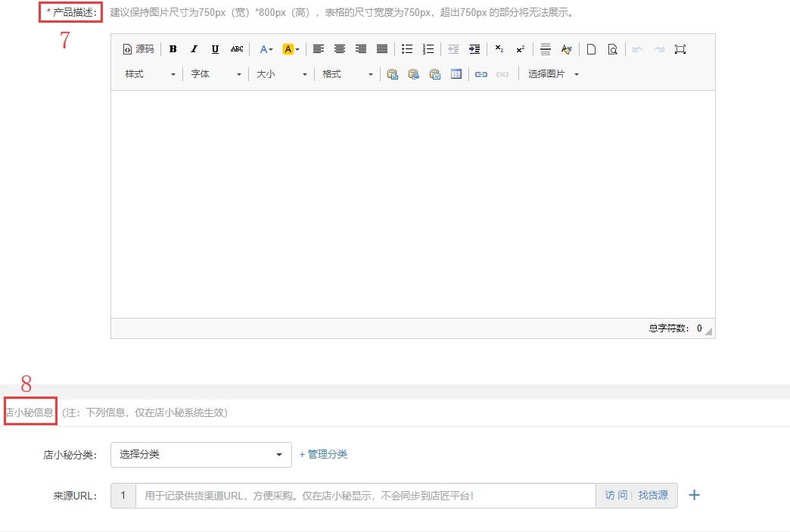Viewport: 790px width, 532px height.
Task: Click the 来源URL input field
Action: coord(365,496)
